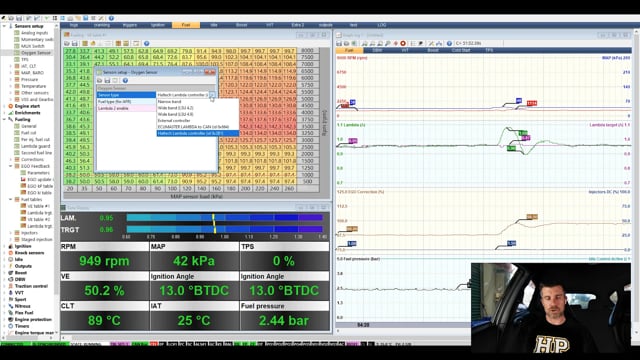Collapse the EGO Feedback tree node
640x360 pixels.
[11, 166]
